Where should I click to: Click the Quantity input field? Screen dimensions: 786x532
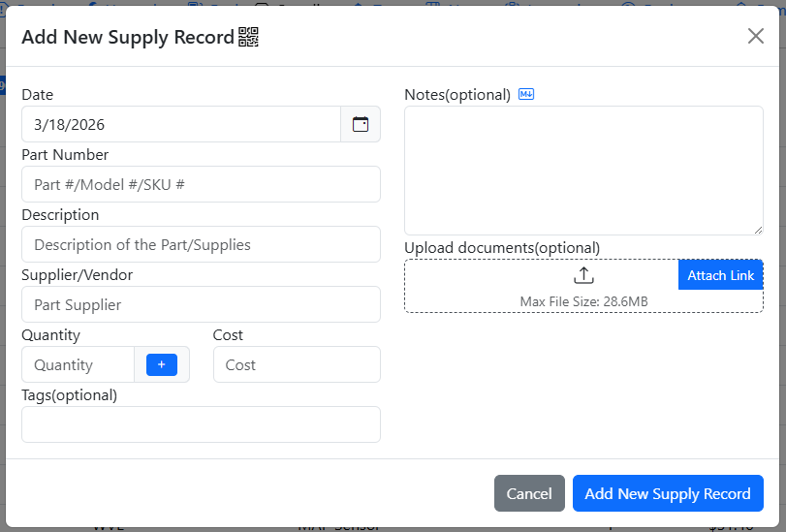tap(79, 364)
